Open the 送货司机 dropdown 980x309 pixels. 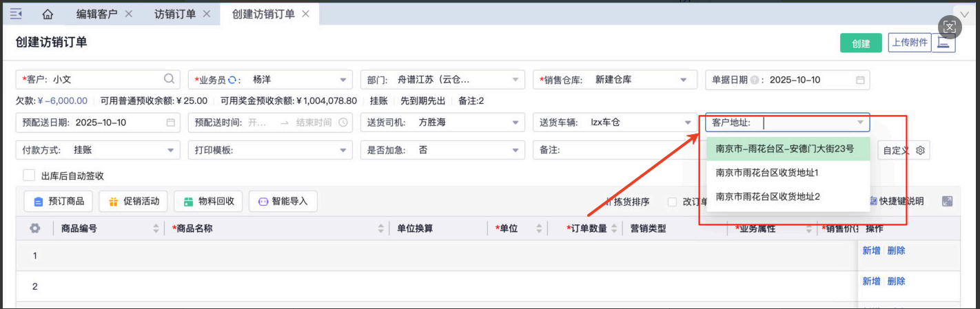point(515,122)
